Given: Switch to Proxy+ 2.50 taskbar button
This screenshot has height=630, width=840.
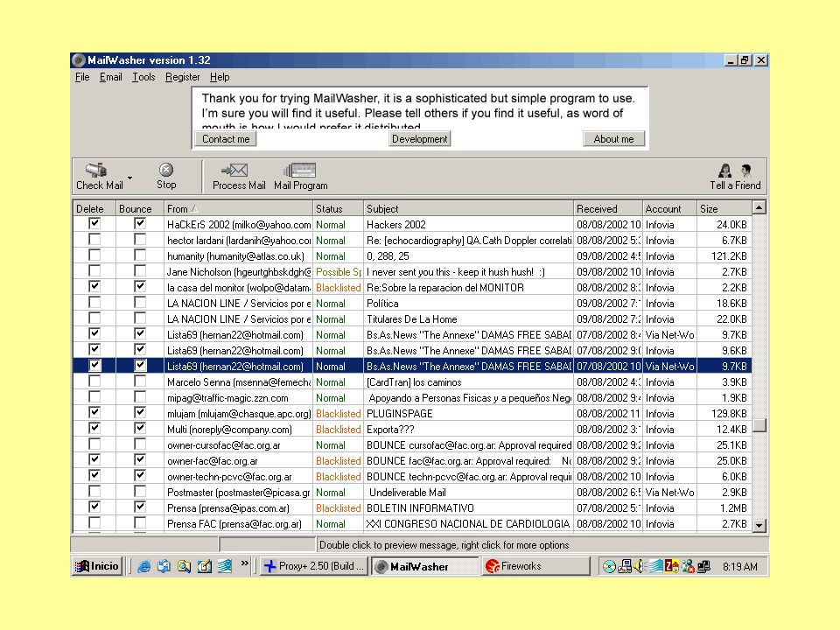Looking at the screenshot, I should (x=314, y=566).
